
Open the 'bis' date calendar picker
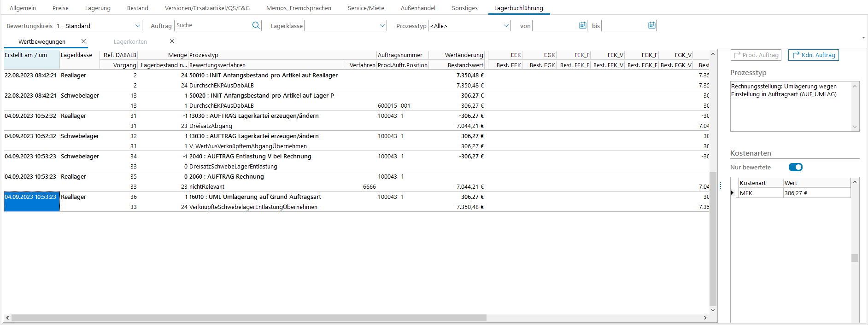[x=651, y=25]
